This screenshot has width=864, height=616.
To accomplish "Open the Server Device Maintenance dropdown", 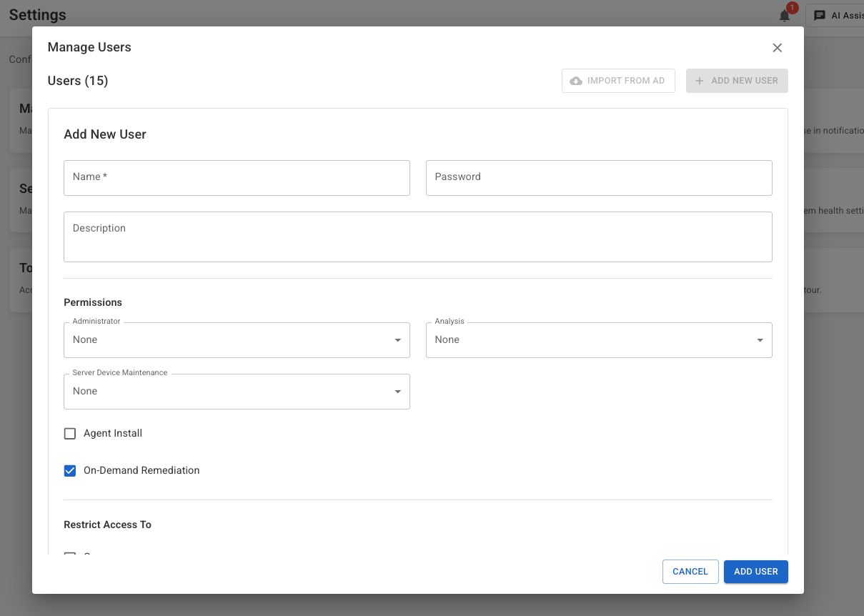I will pos(237,392).
